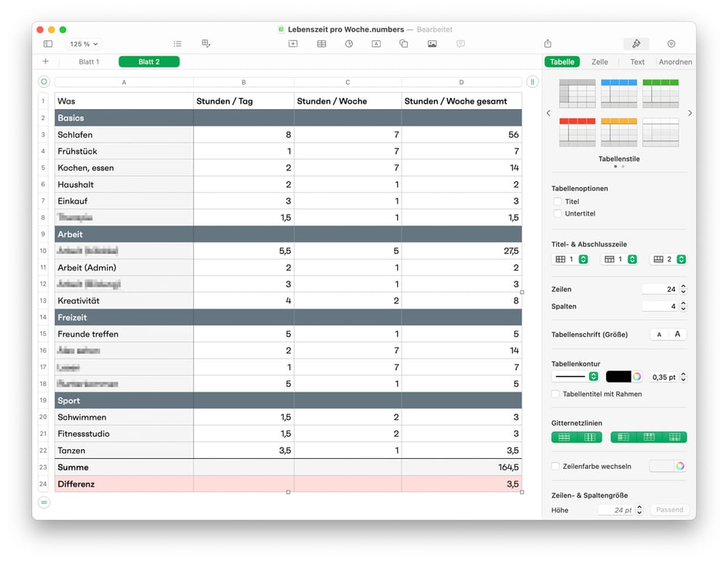Decrease table font size with small A
Image resolution: width=728 pixels, height=562 pixels.
point(659,334)
